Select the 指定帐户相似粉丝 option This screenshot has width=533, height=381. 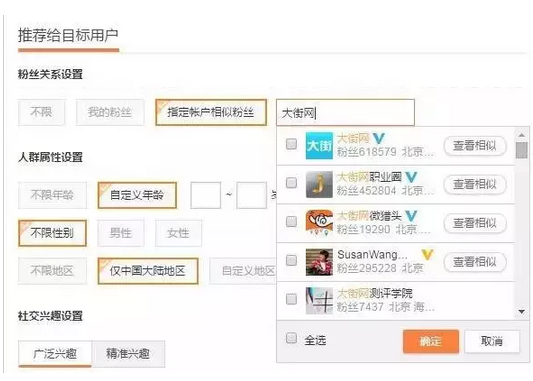[211, 112]
